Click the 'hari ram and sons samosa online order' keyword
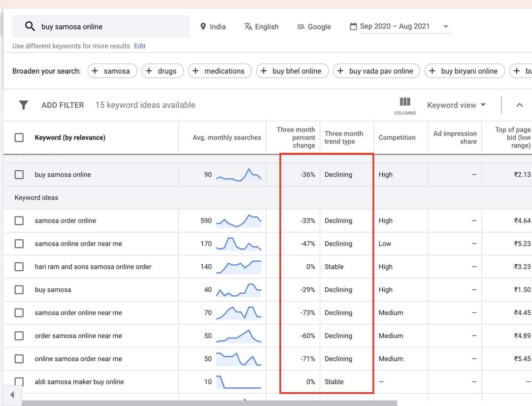This screenshot has width=532, height=406. coord(93,267)
